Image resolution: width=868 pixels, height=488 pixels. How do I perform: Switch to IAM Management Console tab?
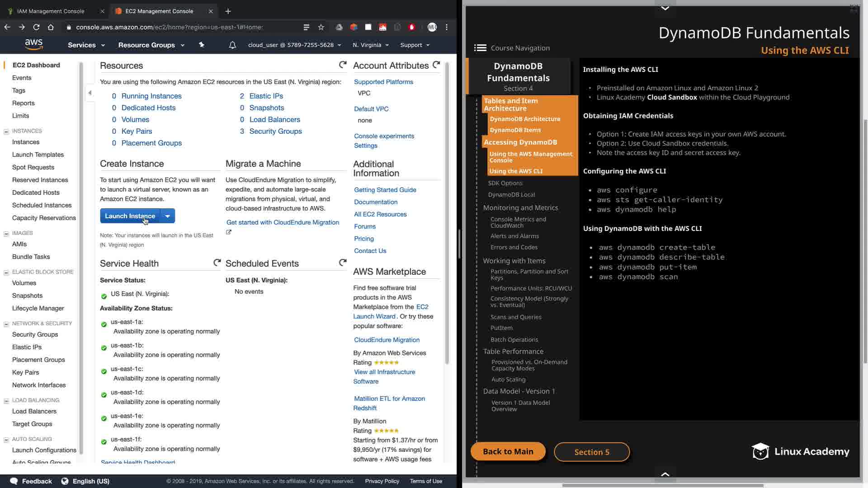(51, 11)
